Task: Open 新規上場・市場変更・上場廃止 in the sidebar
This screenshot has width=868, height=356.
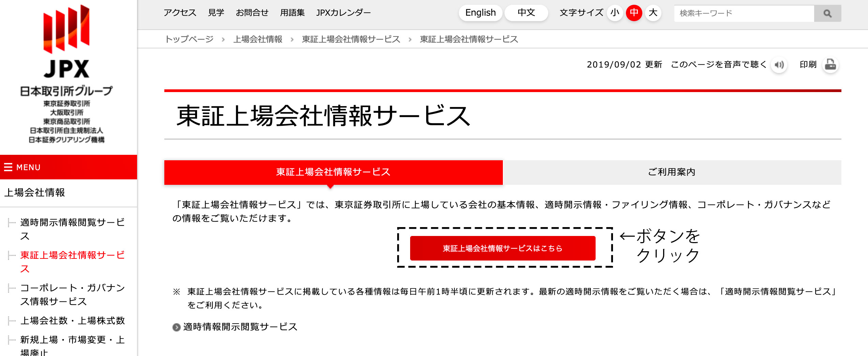Action: click(x=73, y=345)
